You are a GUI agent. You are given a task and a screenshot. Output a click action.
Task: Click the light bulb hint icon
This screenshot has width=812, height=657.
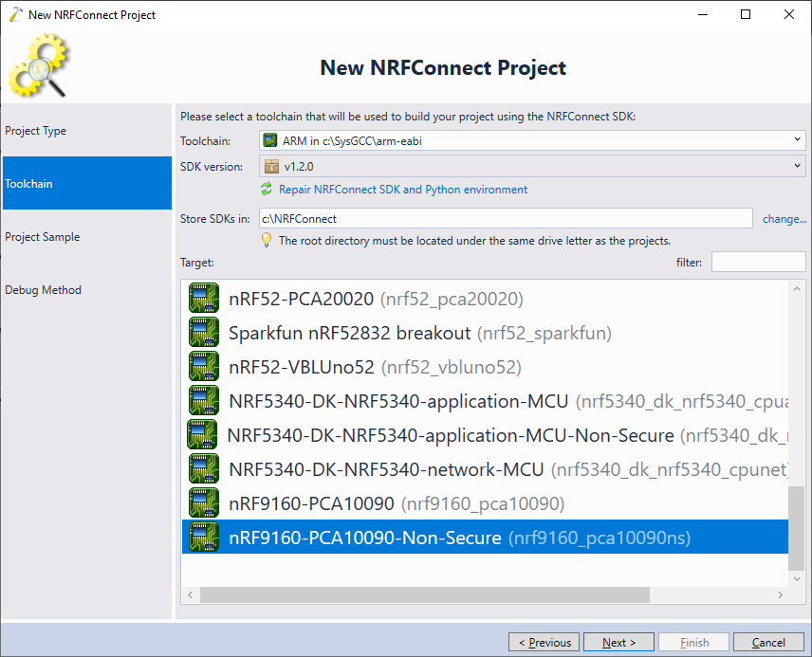tap(267, 240)
